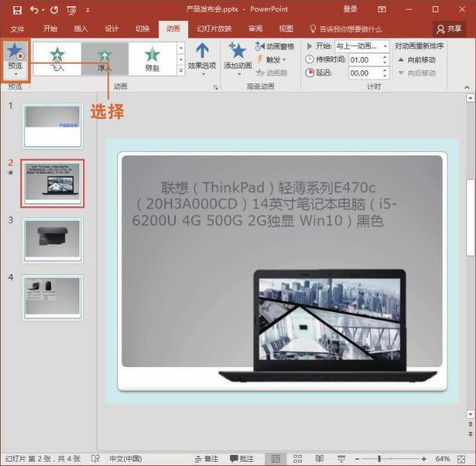The width and height of the screenshot is (476, 466).
Task: Open 效果选项 effect options
Action: (x=202, y=59)
